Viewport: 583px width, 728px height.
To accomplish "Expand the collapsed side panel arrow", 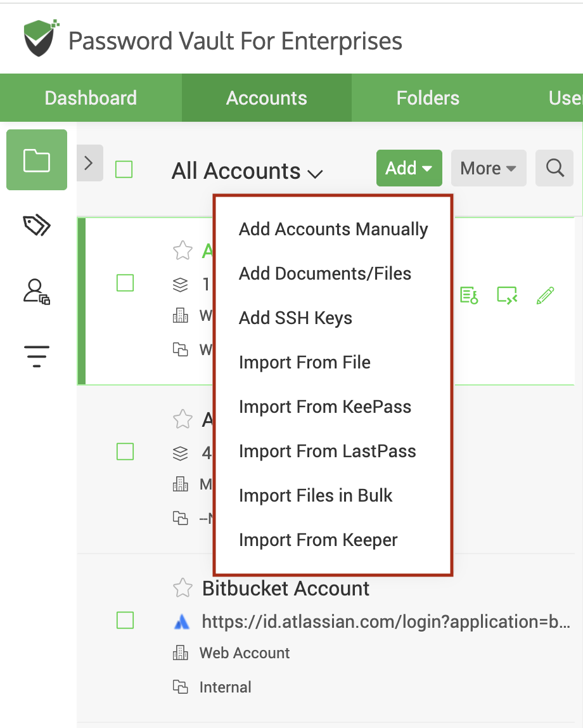I will [x=89, y=163].
